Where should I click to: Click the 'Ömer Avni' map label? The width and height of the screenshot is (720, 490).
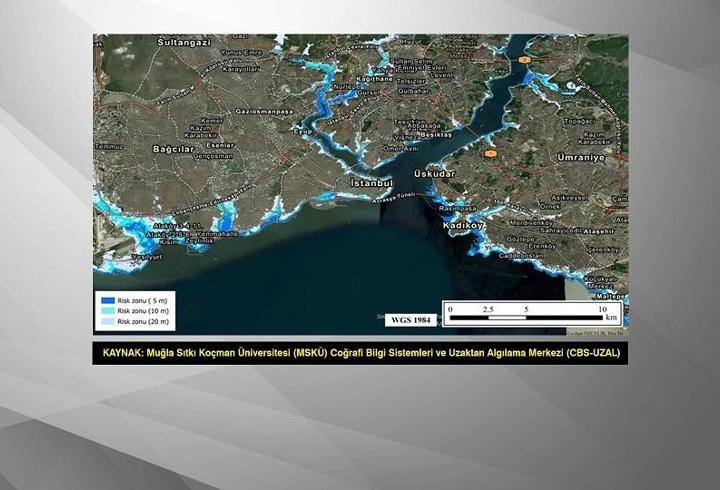tap(401, 149)
